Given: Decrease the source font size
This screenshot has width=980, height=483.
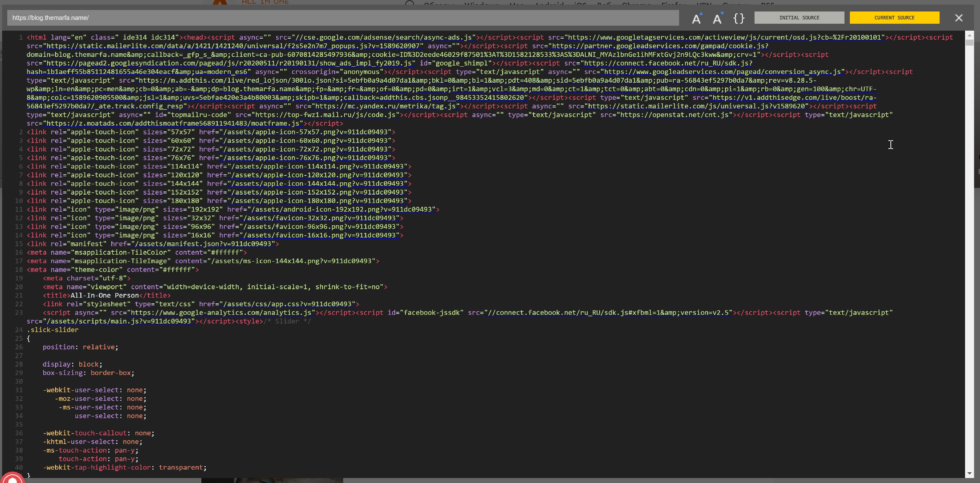Looking at the screenshot, I should pyautogui.click(x=717, y=18).
